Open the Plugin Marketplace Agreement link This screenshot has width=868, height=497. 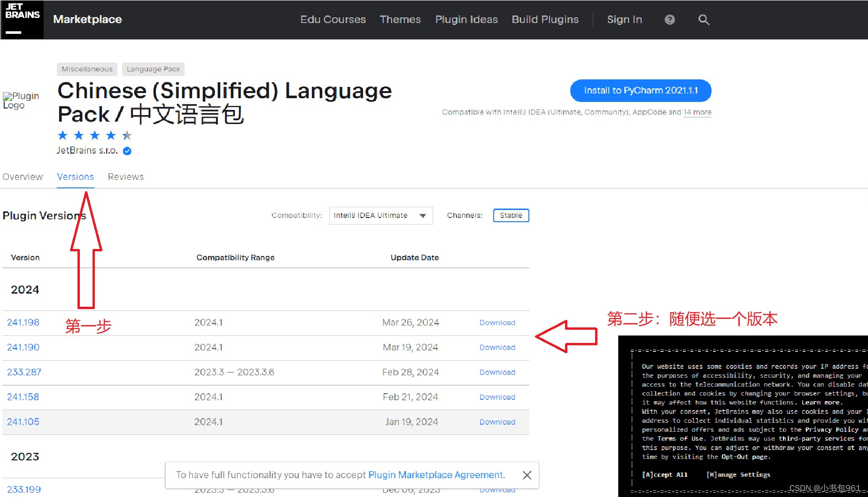point(436,475)
